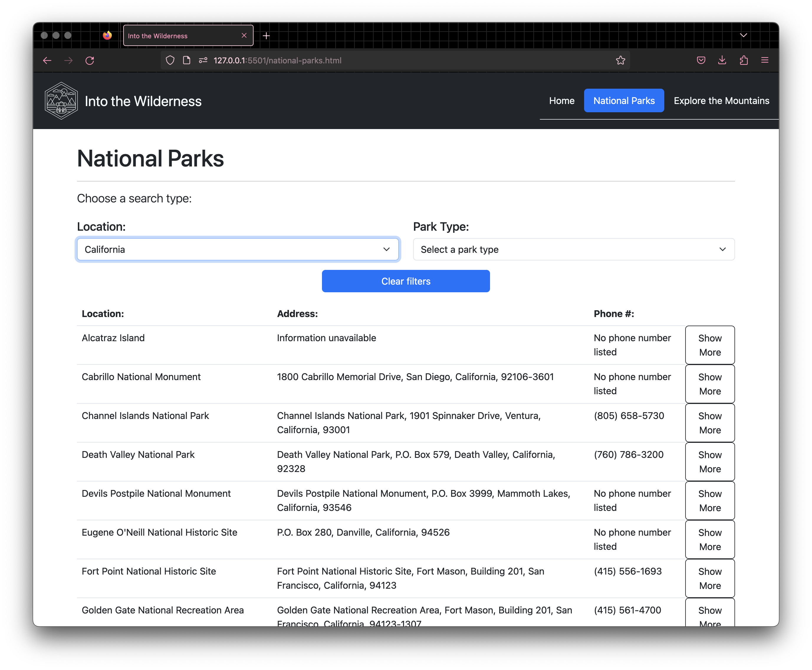Open the Pocket save icon
The image size is (812, 670).
tap(701, 60)
